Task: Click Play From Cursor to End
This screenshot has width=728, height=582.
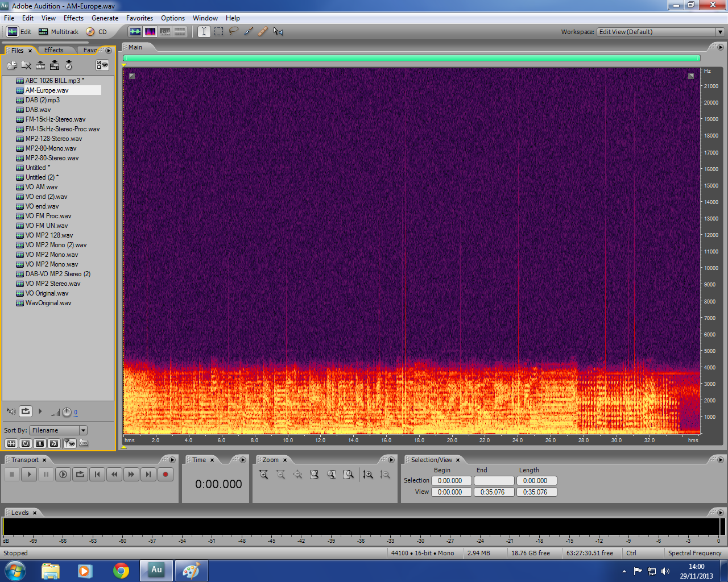Action: (63, 474)
